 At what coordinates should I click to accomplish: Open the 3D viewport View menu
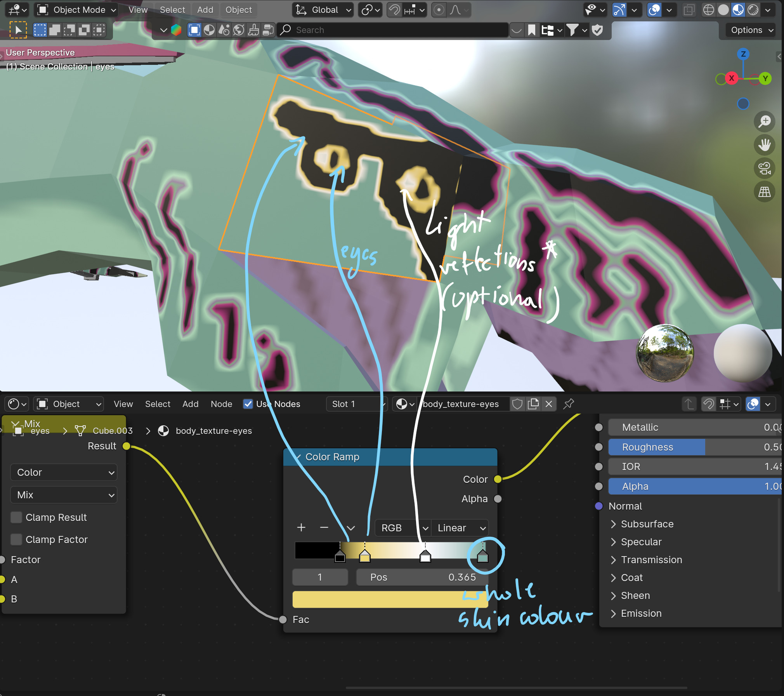138,10
